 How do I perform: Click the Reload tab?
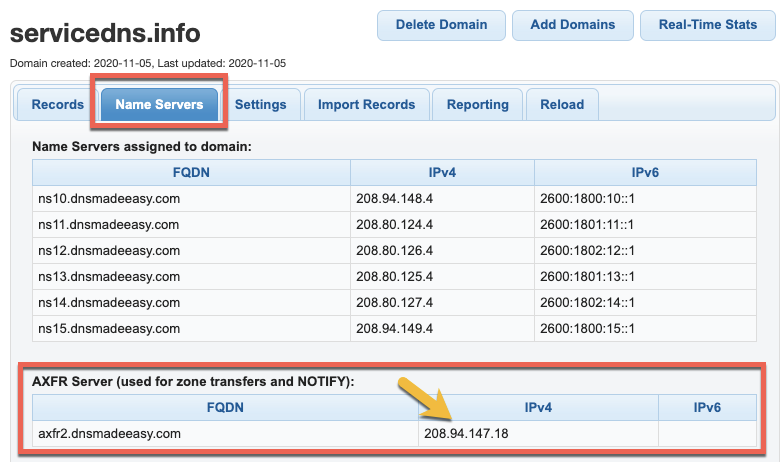tap(562, 104)
